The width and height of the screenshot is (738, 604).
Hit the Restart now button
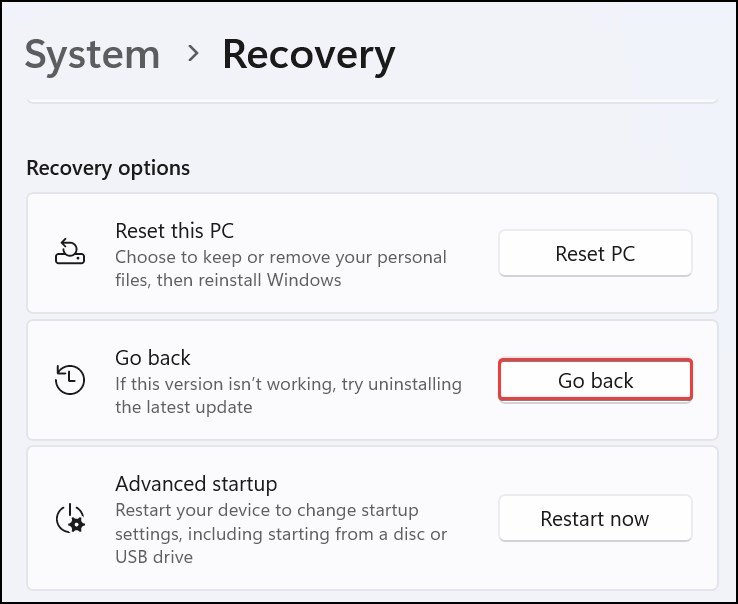[595, 519]
